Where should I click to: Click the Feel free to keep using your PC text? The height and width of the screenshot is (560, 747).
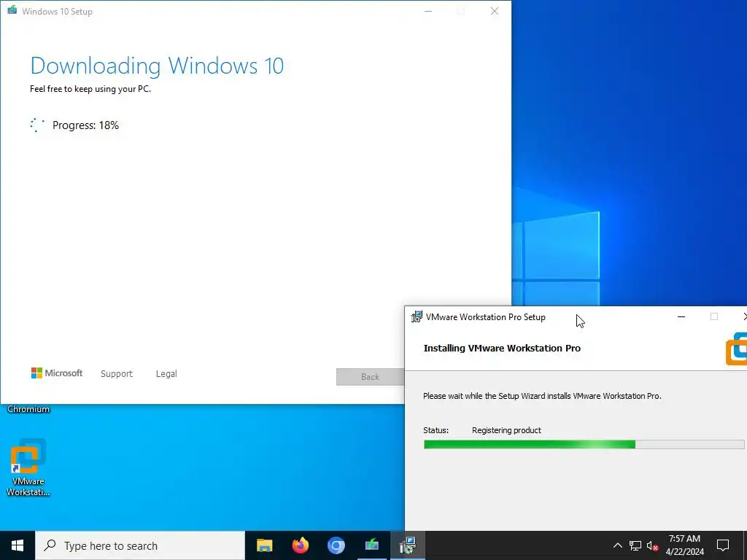90,89
